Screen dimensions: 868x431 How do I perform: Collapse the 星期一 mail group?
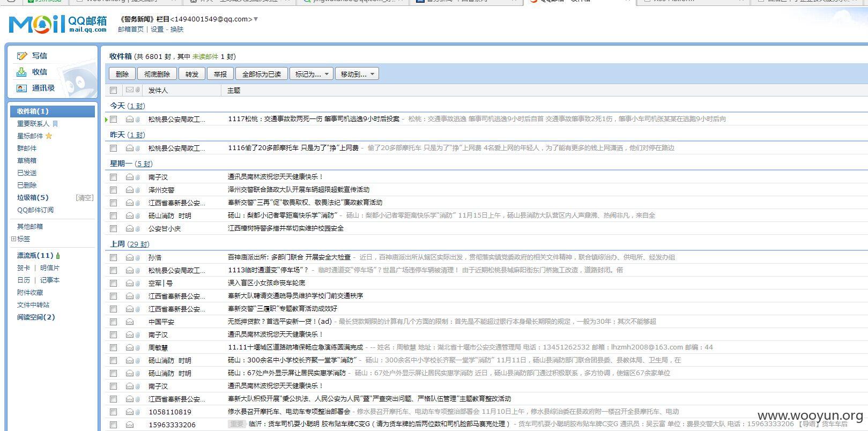click(x=121, y=164)
